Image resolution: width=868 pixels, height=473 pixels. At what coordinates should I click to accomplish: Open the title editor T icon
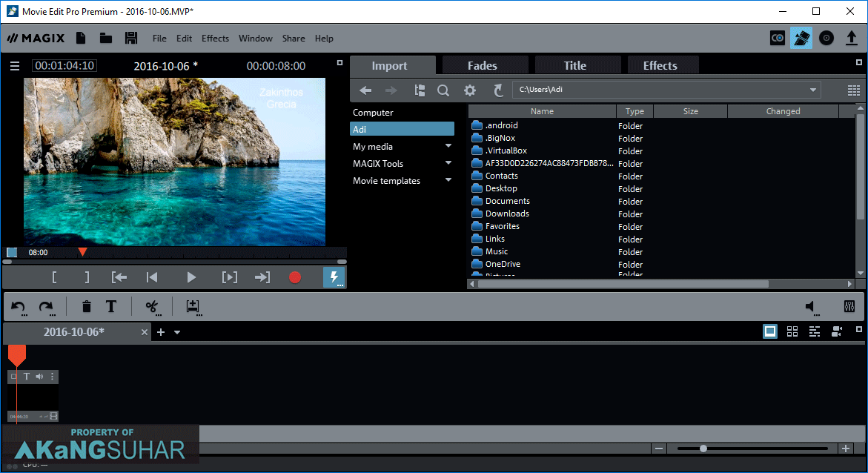pyautogui.click(x=111, y=306)
